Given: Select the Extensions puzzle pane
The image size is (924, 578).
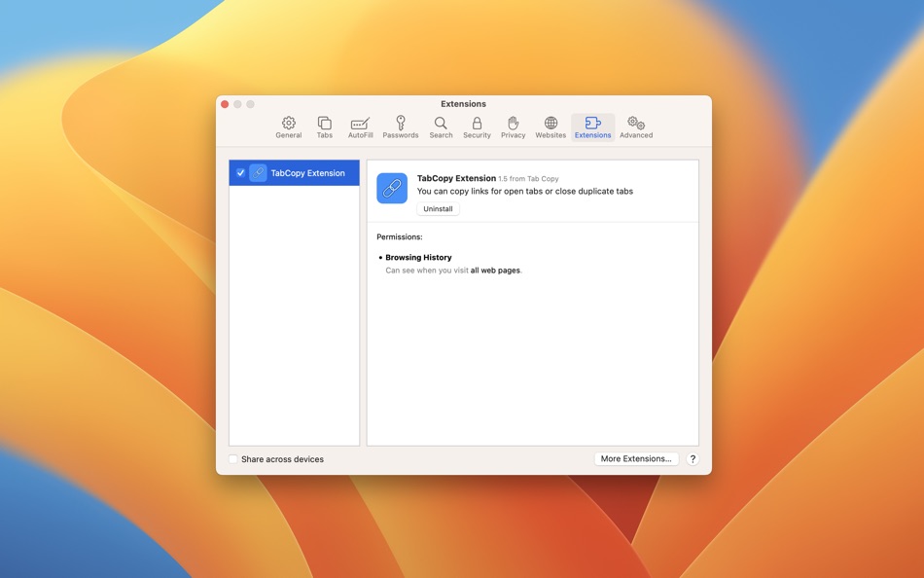Looking at the screenshot, I should (x=593, y=127).
